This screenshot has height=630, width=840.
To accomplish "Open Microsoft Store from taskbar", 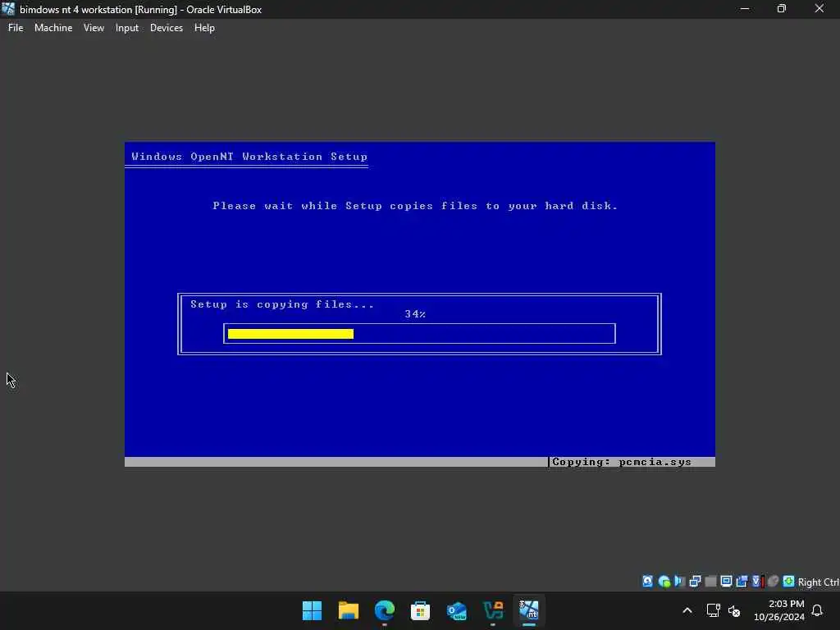I will pos(420,610).
